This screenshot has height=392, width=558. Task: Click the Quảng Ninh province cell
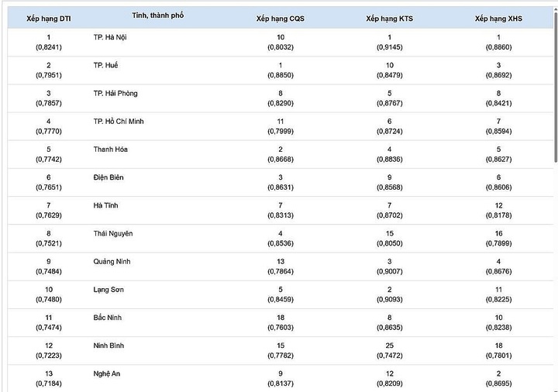tap(112, 261)
